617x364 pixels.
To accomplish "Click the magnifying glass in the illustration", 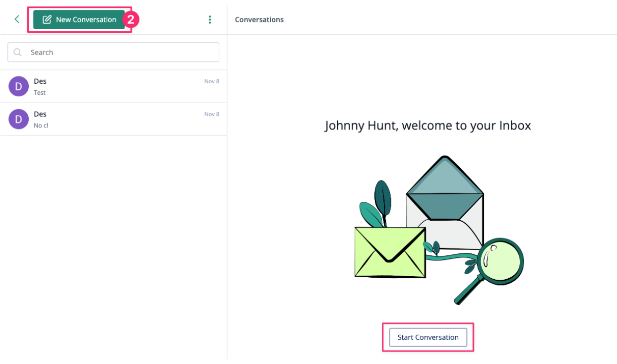I will (x=497, y=263).
